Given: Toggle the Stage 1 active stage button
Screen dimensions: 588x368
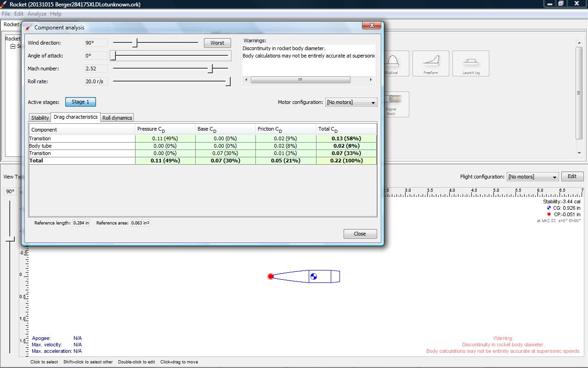Looking at the screenshot, I should coord(80,102).
